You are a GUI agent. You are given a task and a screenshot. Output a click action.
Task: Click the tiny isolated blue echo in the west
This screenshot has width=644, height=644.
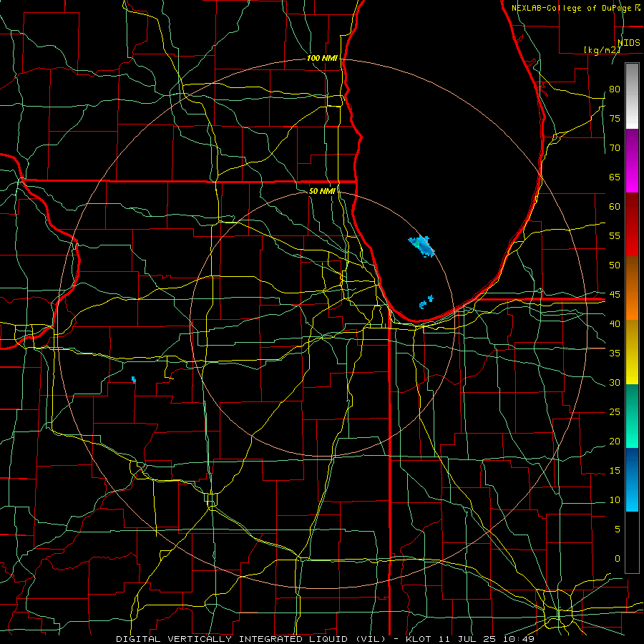pos(134,379)
